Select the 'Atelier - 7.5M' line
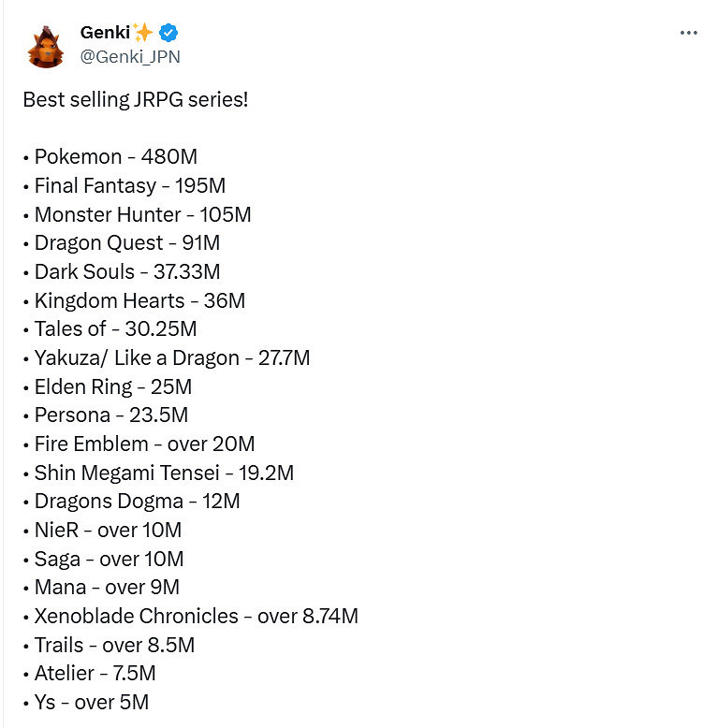 click(x=95, y=673)
